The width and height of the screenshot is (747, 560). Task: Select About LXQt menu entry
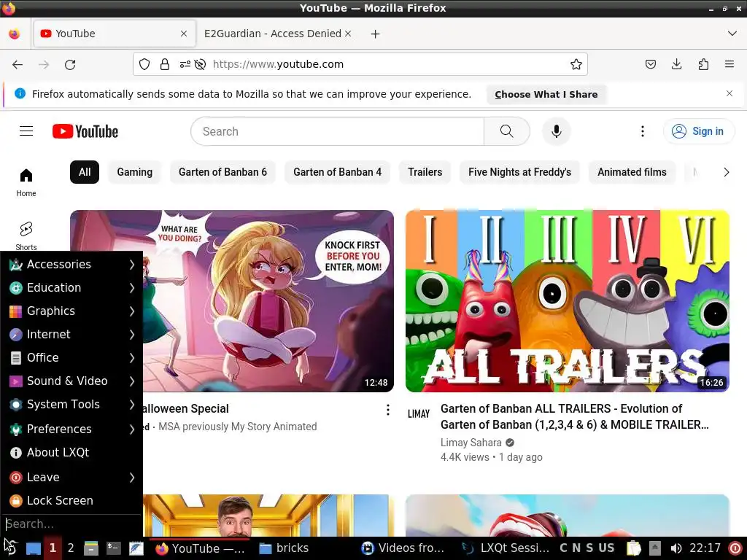[71, 452]
